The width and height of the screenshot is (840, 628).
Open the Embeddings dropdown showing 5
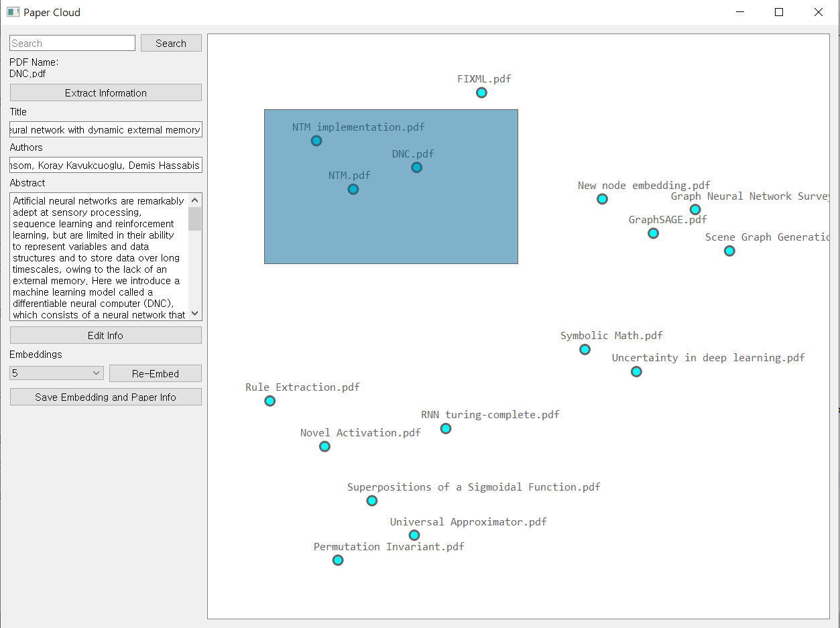(x=56, y=373)
